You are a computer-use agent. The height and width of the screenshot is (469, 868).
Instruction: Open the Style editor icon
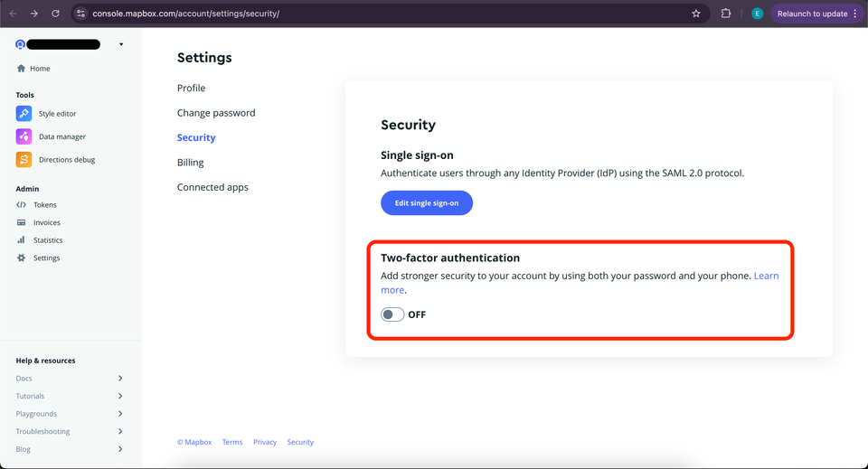24,114
